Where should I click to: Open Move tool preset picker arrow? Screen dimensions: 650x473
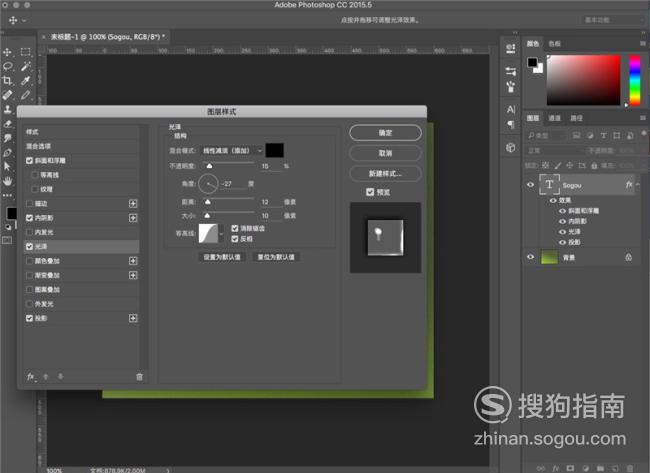pyautogui.click(x=24, y=20)
